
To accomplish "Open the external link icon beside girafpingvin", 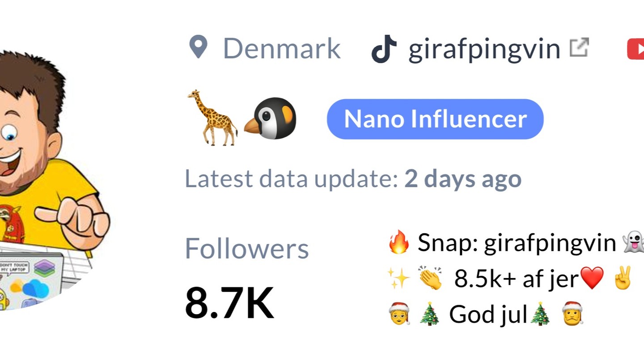I will tap(579, 47).
